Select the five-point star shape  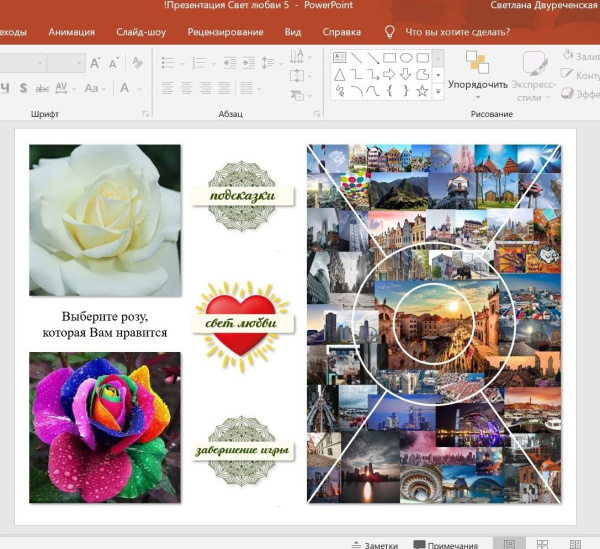pyautogui.click(x=422, y=91)
